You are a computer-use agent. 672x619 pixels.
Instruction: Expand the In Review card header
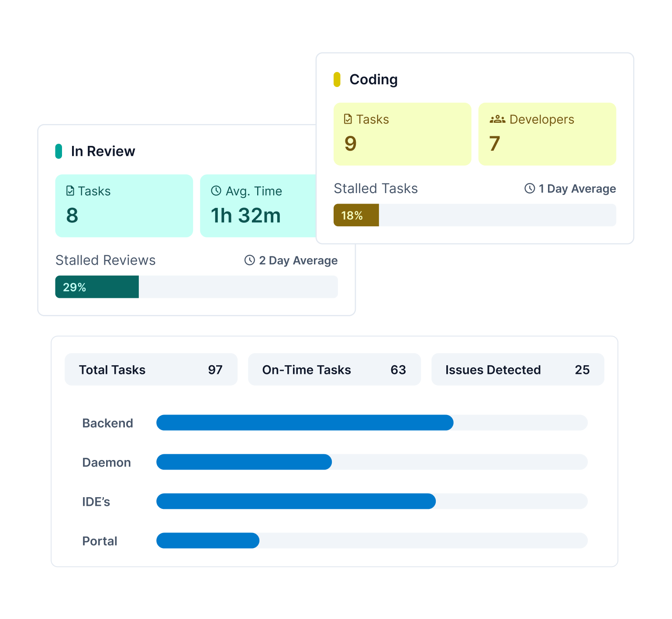(x=103, y=151)
